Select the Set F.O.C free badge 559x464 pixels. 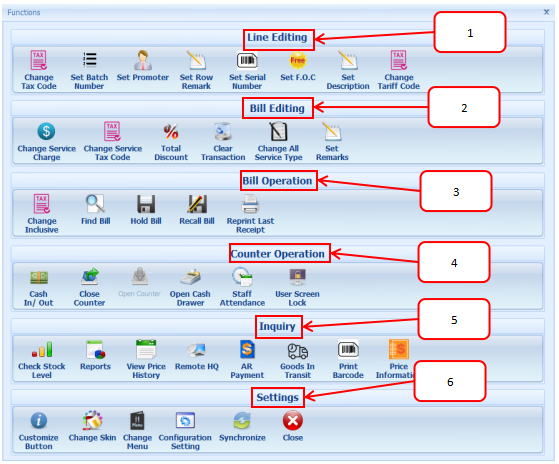click(x=298, y=60)
